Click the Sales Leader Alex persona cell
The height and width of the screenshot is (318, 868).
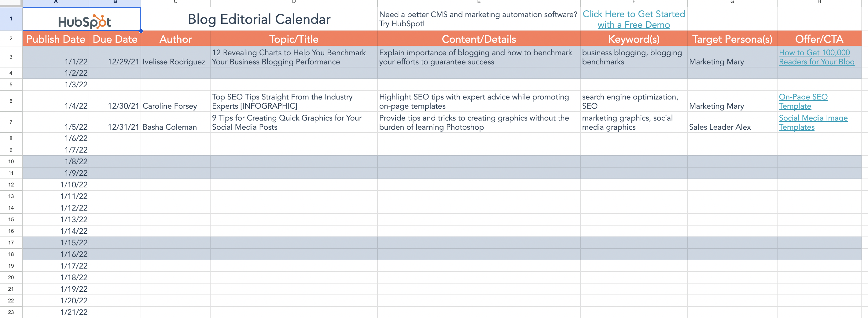click(x=720, y=127)
